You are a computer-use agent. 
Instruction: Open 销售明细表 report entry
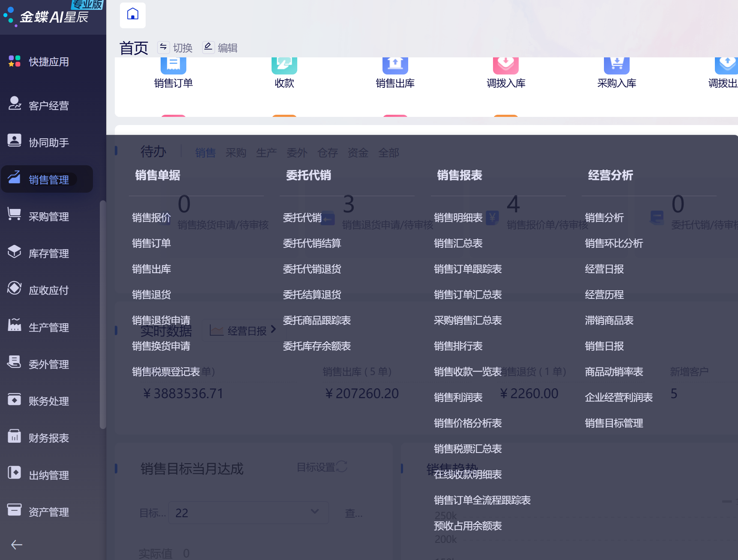coord(458,218)
